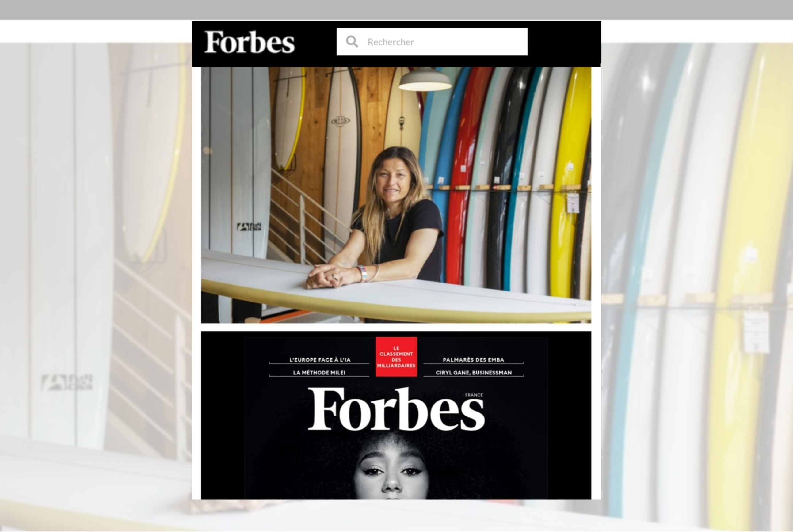This screenshot has height=532, width=793.
Task: Open the PALMARÈS DES EMBA headline
Action: click(x=473, y=360)
